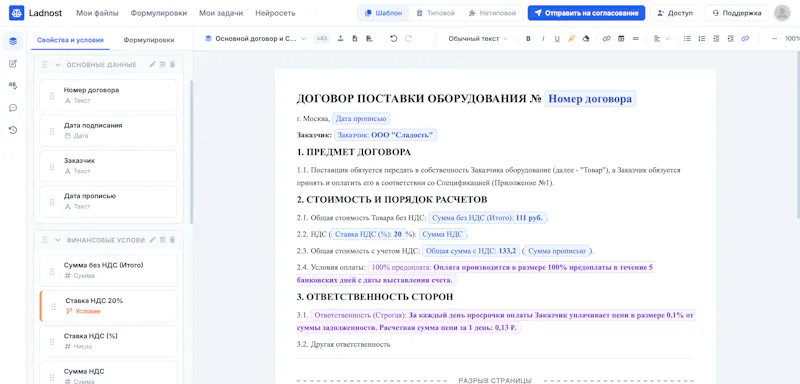Click the clear formatting eraser icon
Screen dimensions: 800x384
(586, 38)
